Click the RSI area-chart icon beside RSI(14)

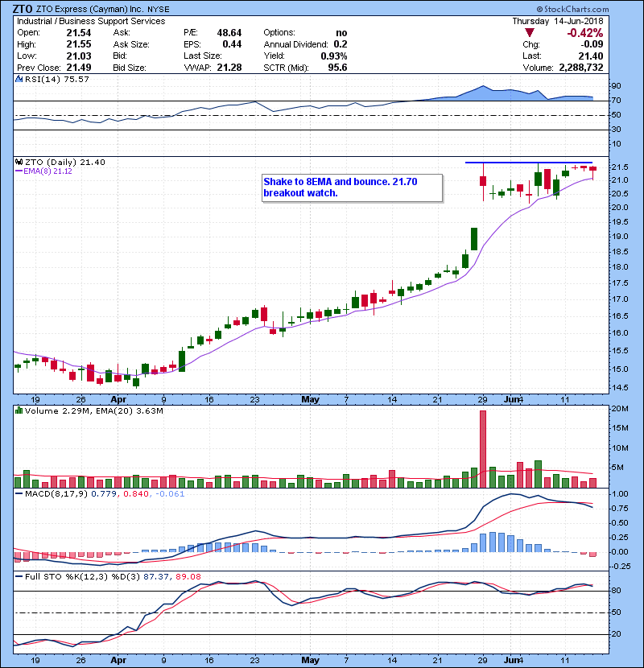[19, 79]
